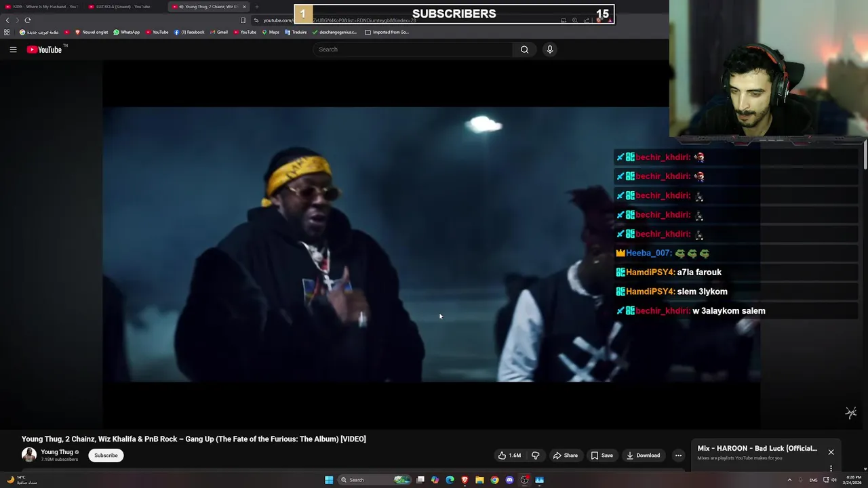The image size is (868, 488).
Task: Open Task View from the taskbar
Action: (x=420, y=480)
